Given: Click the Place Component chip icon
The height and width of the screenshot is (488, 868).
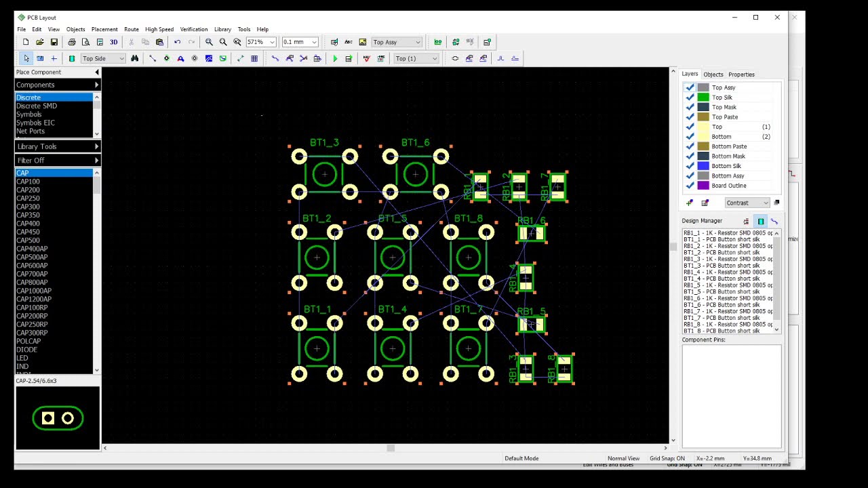Looking at the screenshot, I should 72,58.
